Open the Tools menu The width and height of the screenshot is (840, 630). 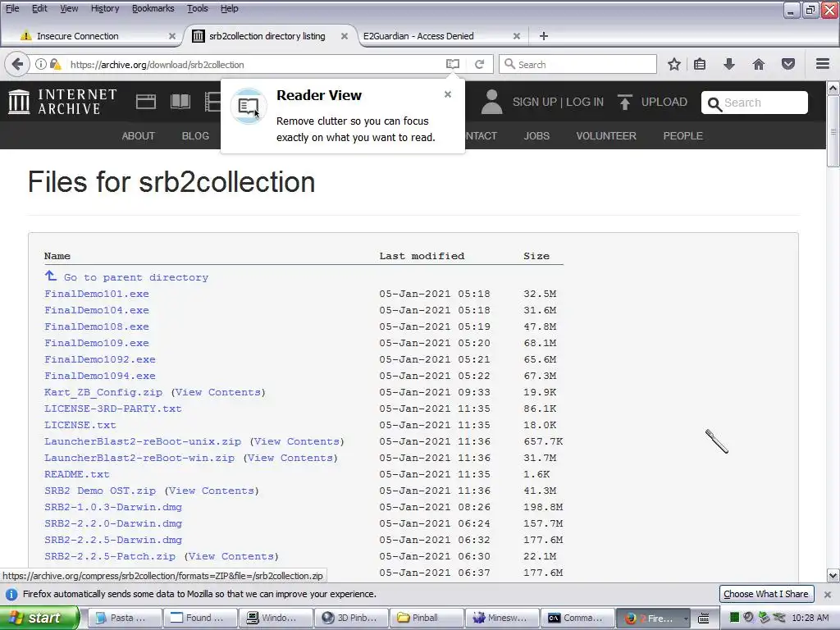[x=198, y=8]
